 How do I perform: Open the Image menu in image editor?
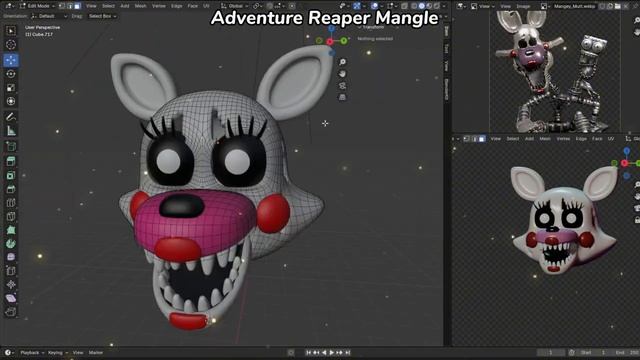523,6
